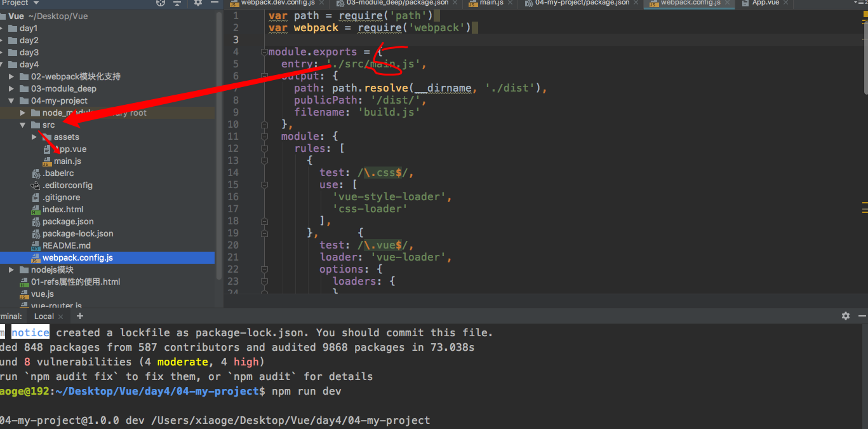Expand the day1 folder arrow
Screen dimensions: 868x429
click(3, 29)
